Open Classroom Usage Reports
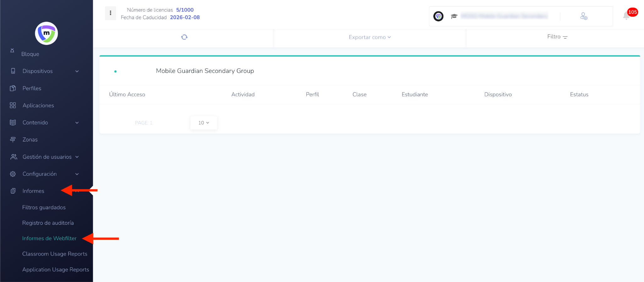The image size is (644, 282). 55,254
